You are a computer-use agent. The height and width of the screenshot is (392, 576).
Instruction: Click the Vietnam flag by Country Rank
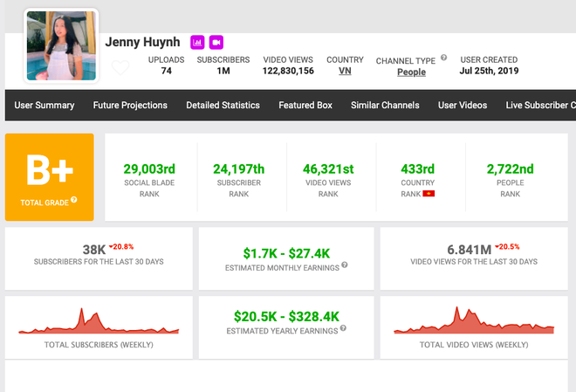429,194
